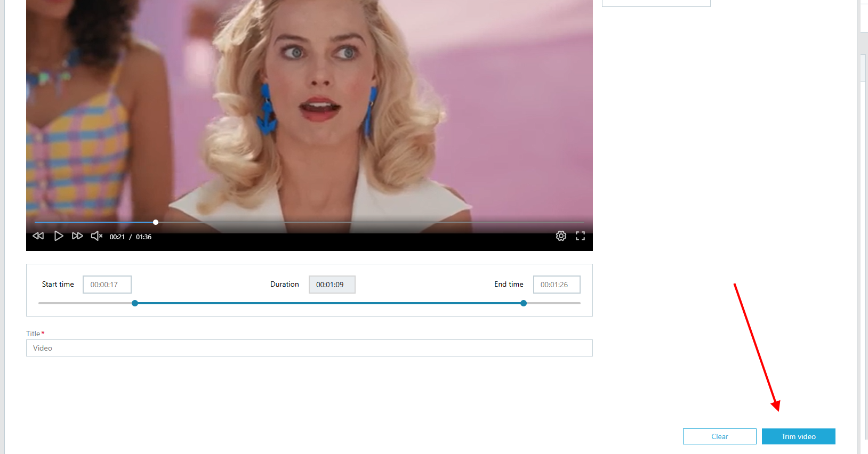This screenshot has width=868, height=454.
Task: Open the video settings gear
Action: (561, 236)
